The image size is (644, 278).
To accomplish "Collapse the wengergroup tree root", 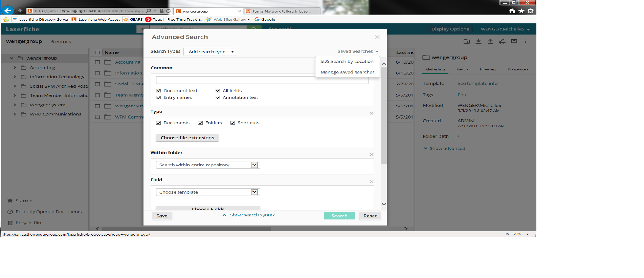I will [x=12, y=58].
